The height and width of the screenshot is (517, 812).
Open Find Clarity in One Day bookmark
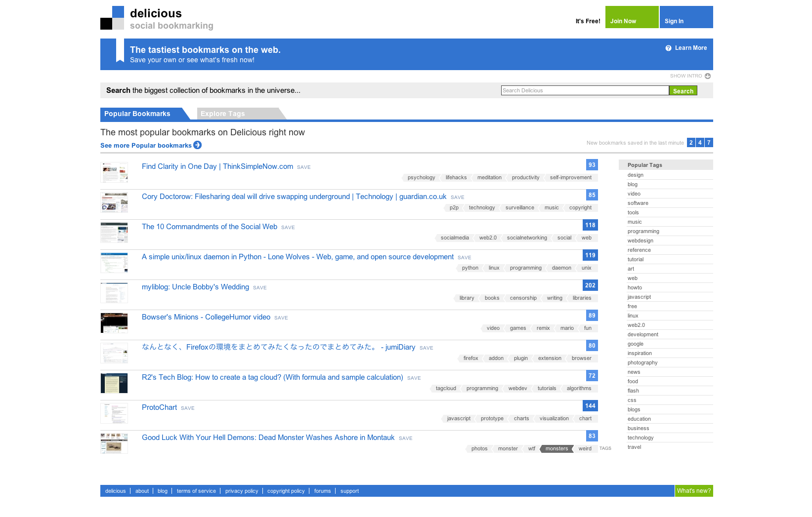(x=217, y=166)
